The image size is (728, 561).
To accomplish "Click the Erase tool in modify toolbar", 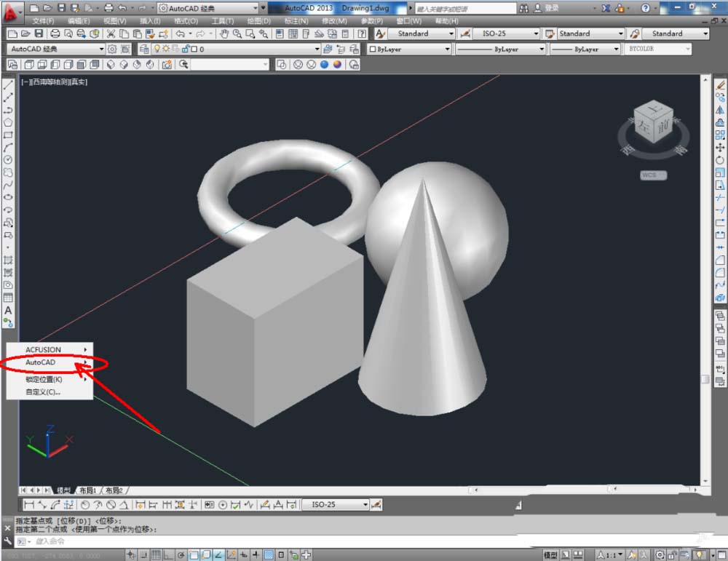I will pos(720,84).
